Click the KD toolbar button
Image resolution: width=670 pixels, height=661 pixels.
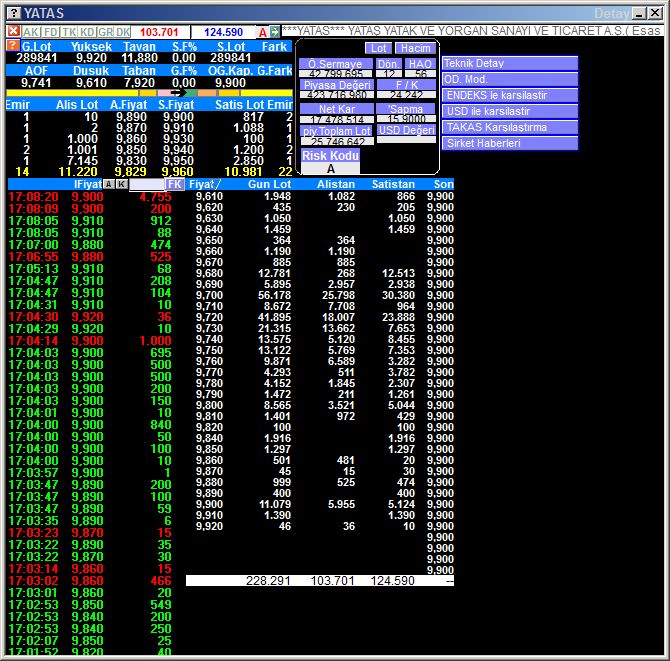87,32
